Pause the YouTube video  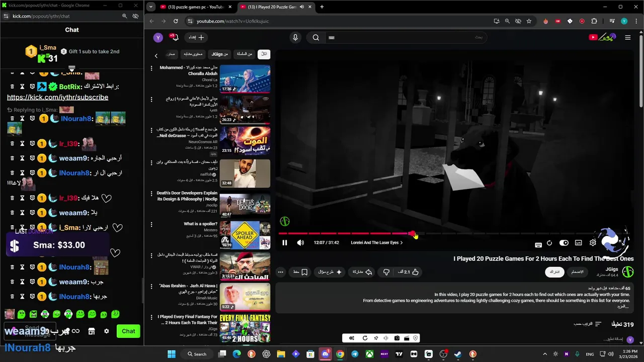[285, 243]
